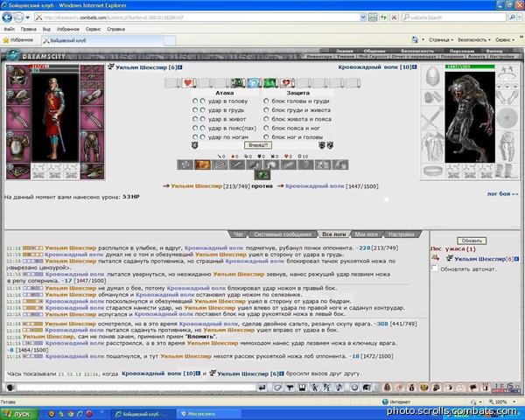Click the Кровожадный волк portrait image
Screen dimensions: 525x420
click(470, 117)
